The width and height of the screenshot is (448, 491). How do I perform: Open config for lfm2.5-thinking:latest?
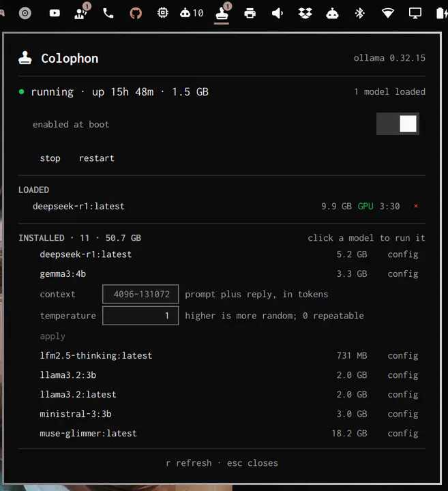pos(403,356)
